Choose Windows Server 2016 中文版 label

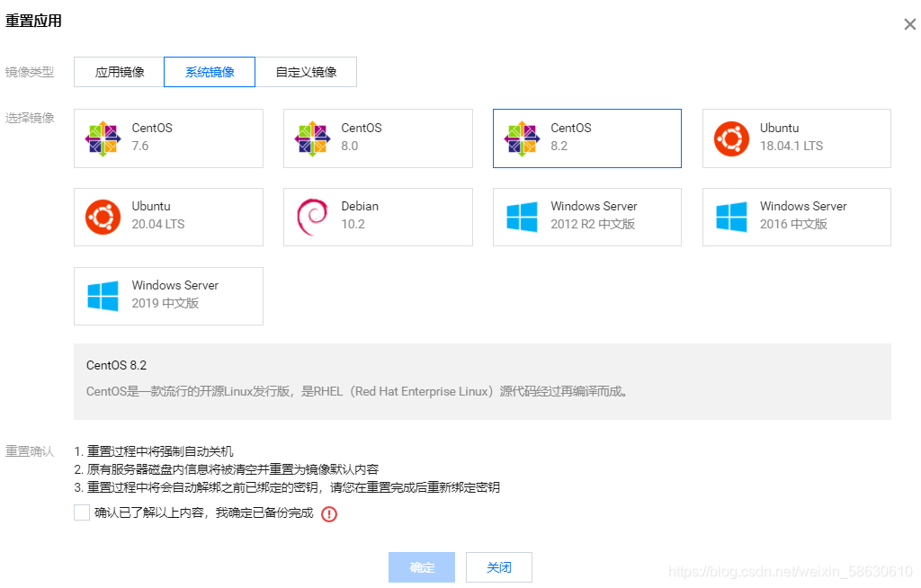[803, 215]
